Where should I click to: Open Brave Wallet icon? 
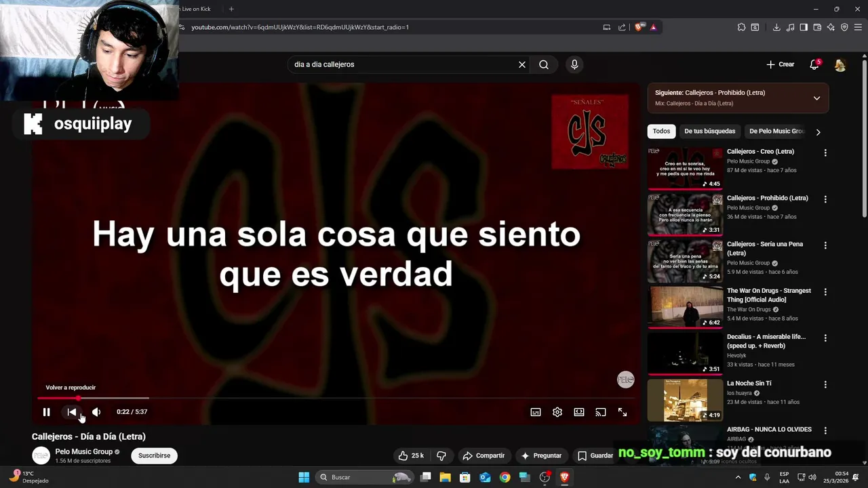[817, 27]
